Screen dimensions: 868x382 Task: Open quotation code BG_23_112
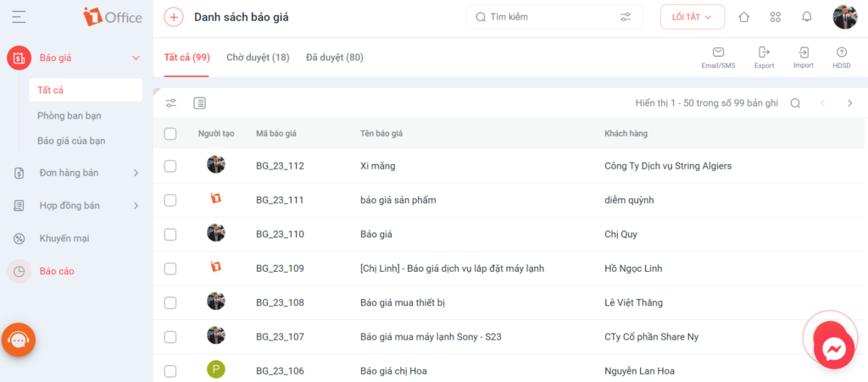[x=280, y=166]
